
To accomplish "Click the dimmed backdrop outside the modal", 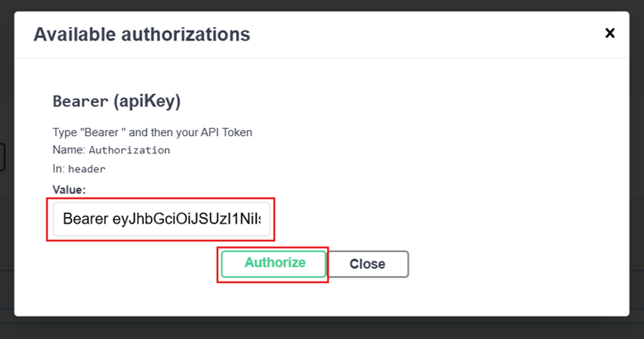I will click(x=330, y=328).
